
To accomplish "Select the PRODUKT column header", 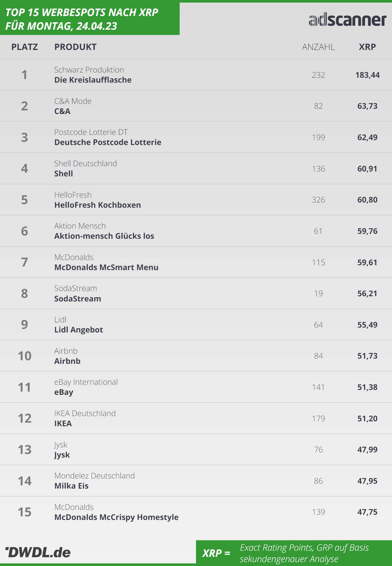I will pos(75,47).
